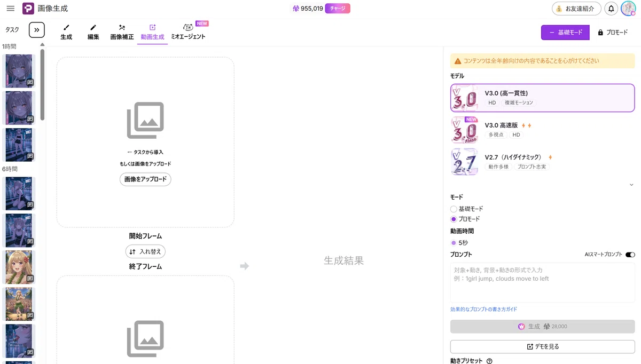The width and height of the screenshot is (641, 364).
Task: Select 基礎モード radio option
Action: click(x=454, y=209)
